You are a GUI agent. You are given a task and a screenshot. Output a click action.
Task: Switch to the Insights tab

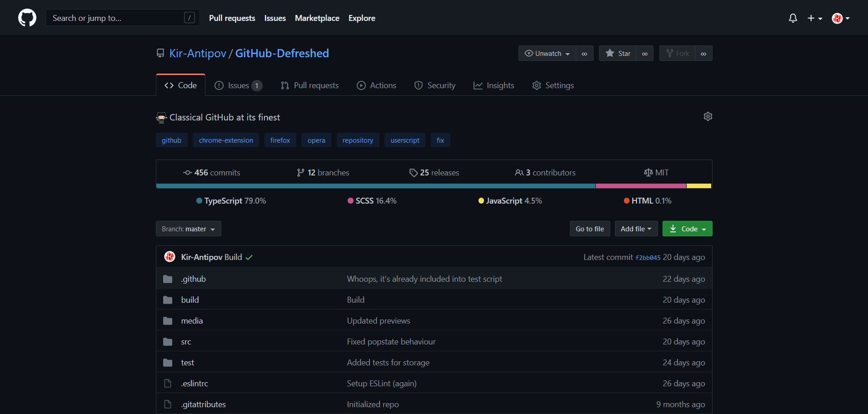click(494, 85)
